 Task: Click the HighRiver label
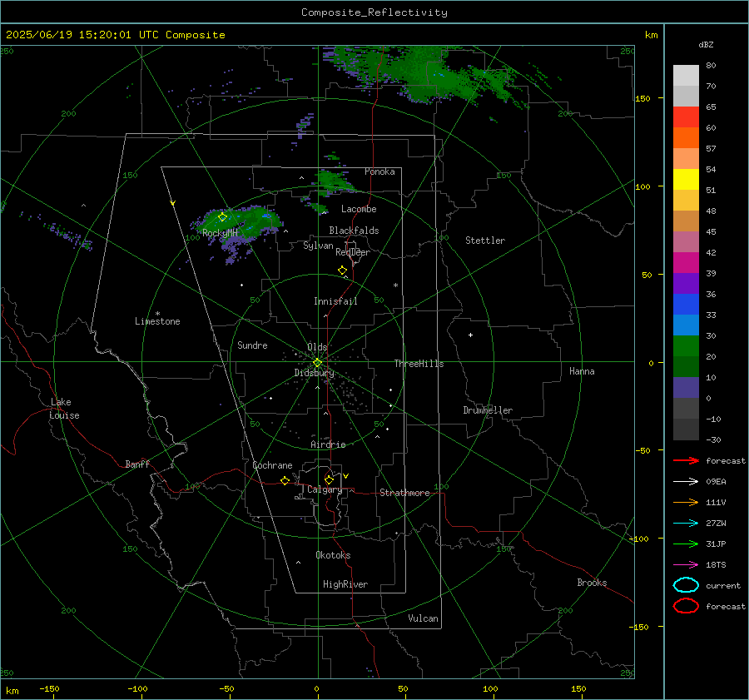345,584
